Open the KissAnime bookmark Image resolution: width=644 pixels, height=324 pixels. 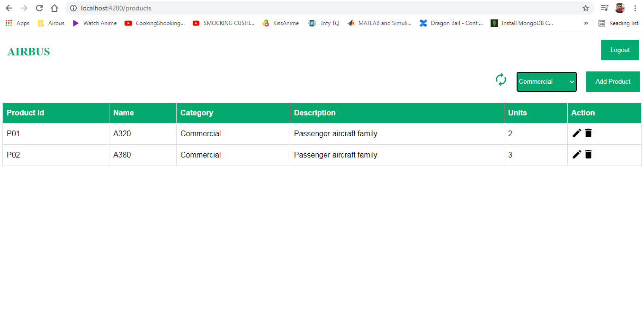[x=281, y=23]
